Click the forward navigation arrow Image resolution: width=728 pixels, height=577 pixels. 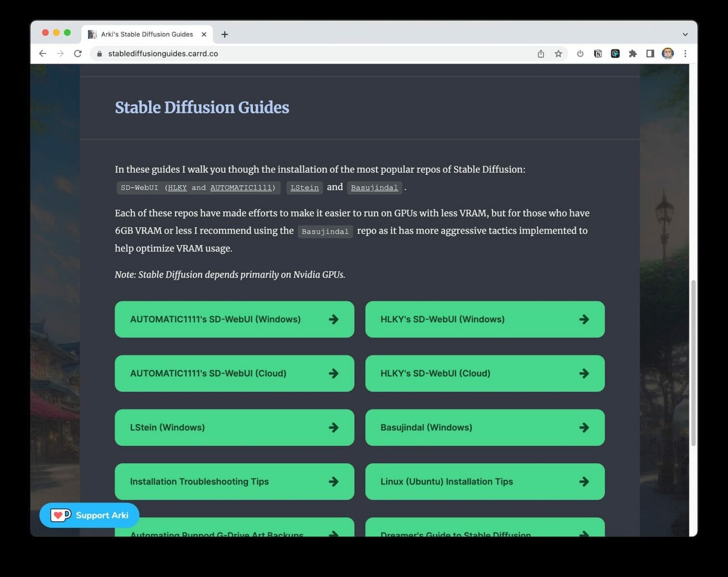tap(60, 53)
